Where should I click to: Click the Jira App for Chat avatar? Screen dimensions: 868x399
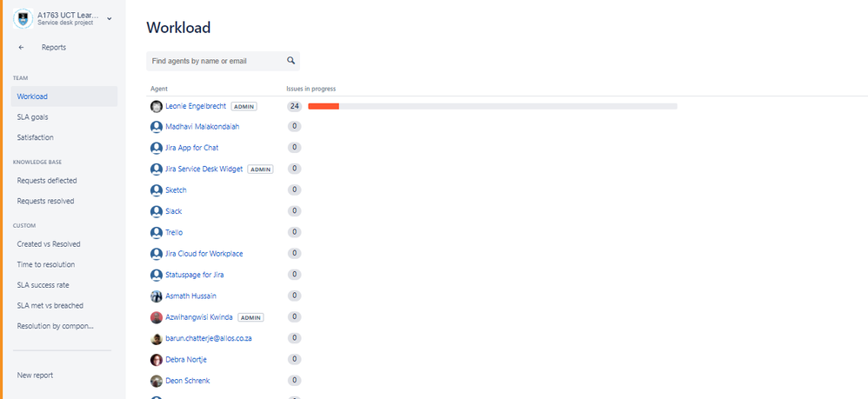pos(156,148)
